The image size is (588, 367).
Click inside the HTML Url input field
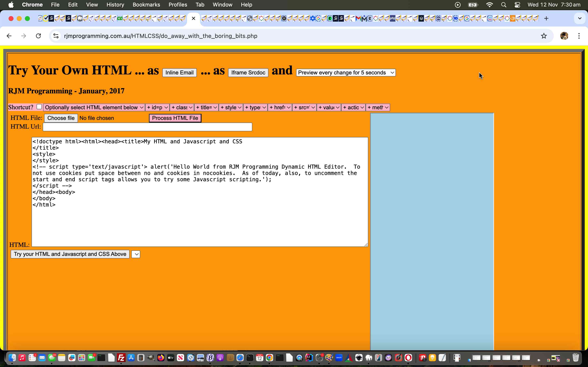(147, 126)
